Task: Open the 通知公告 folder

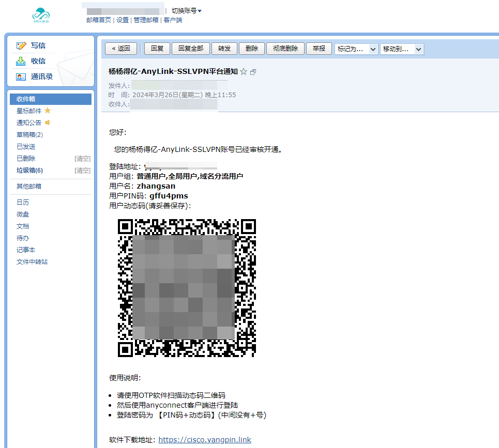Action: coord(29,123)
